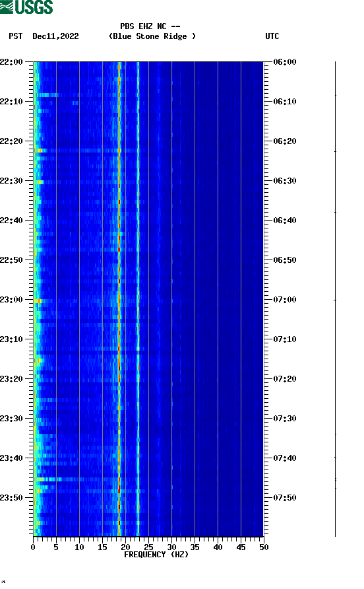Click the 5 Hz frequency tick label
This screenshot has width=364, height=589.
pyautogui.click(x=56, y=547)
